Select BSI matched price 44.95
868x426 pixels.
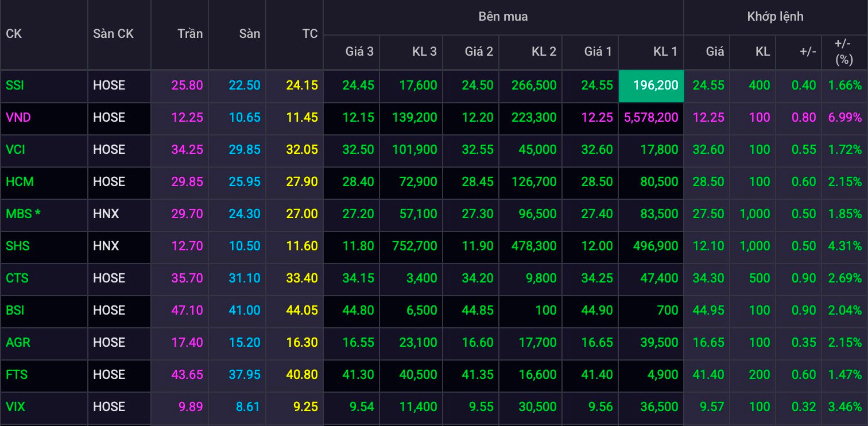[x=708, y=311]
